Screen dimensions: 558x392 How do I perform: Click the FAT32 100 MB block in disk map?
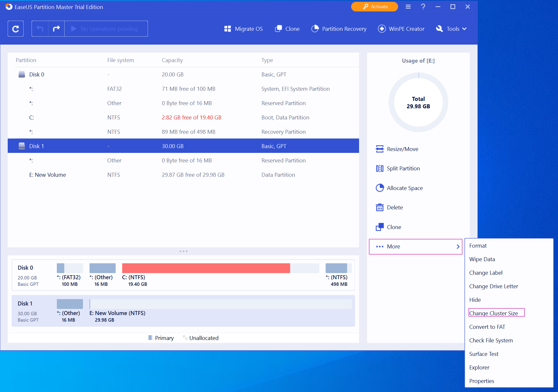click(x=70, y=268)
